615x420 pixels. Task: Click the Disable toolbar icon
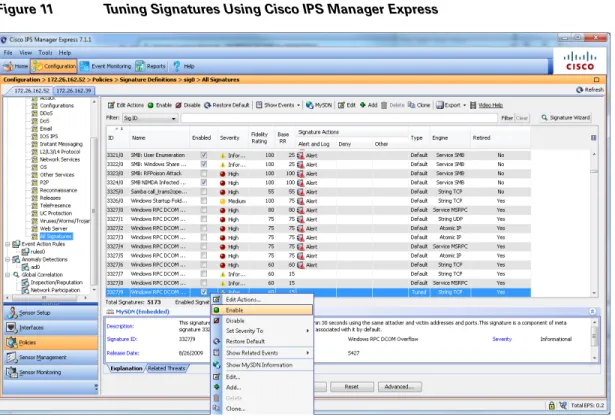[x=178, y=105]
